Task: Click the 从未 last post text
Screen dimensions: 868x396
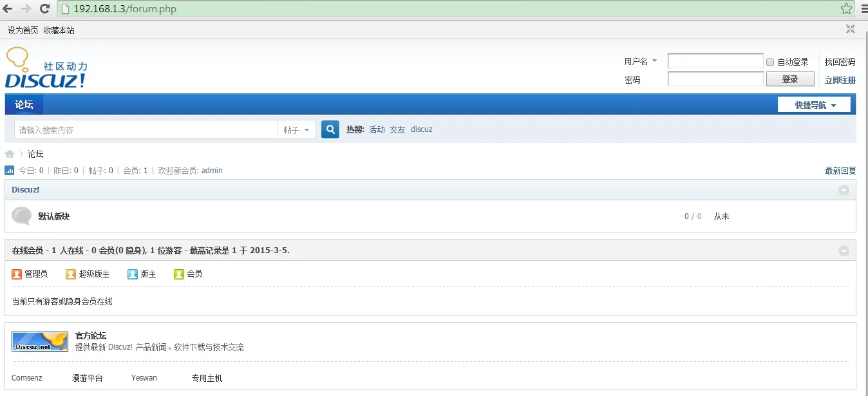Action: pyautogui.click(x=722, y=216)
